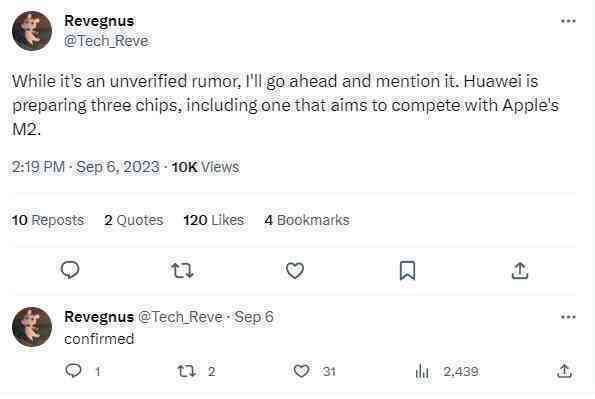
Task: Open Revegnus avatar on the reply tweet
Action: 32,327
